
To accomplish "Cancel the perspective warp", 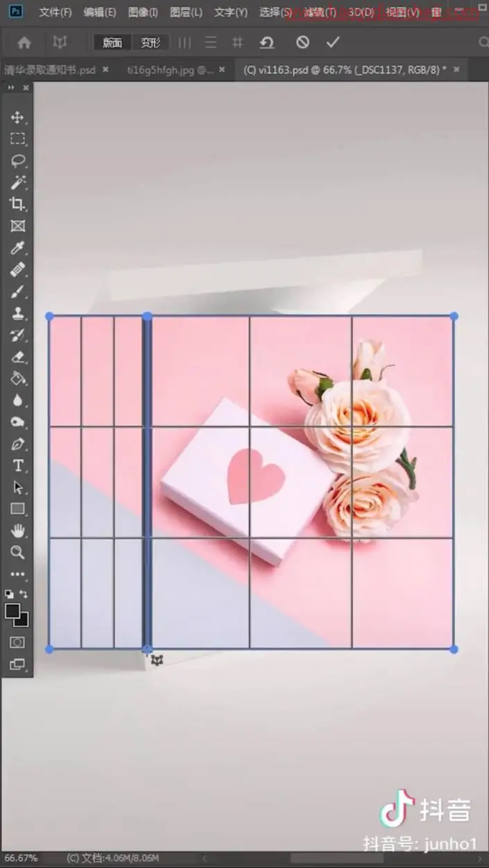I will (x=302, y=43).
